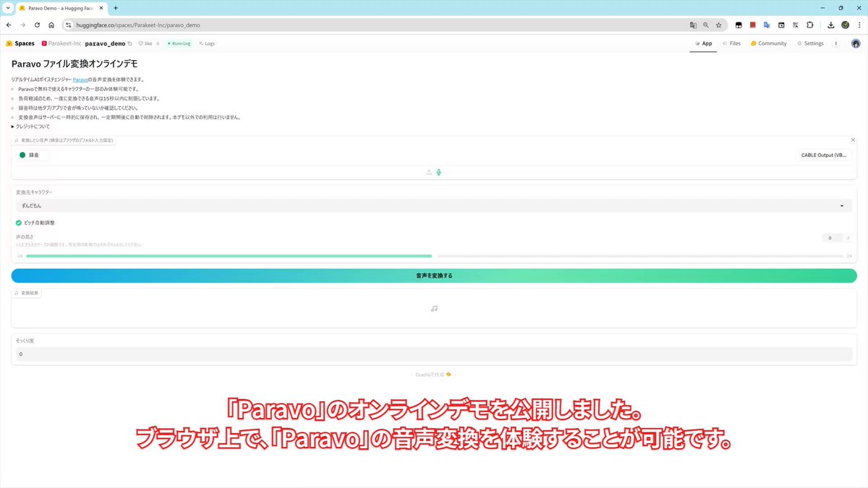Screen dimensions: 868x488
Task: Open browser downloads
Action: click(830, 25)
